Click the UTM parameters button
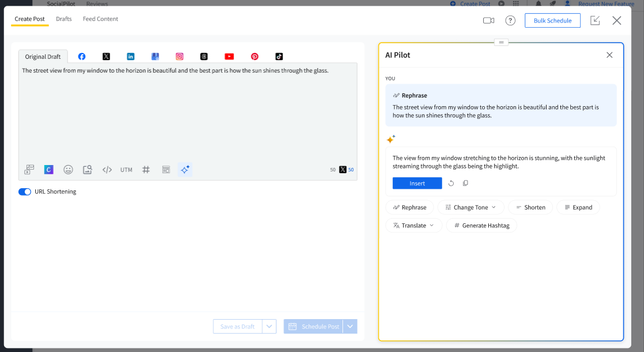Viewport: 644px width, 352px height. click(126, 170)
